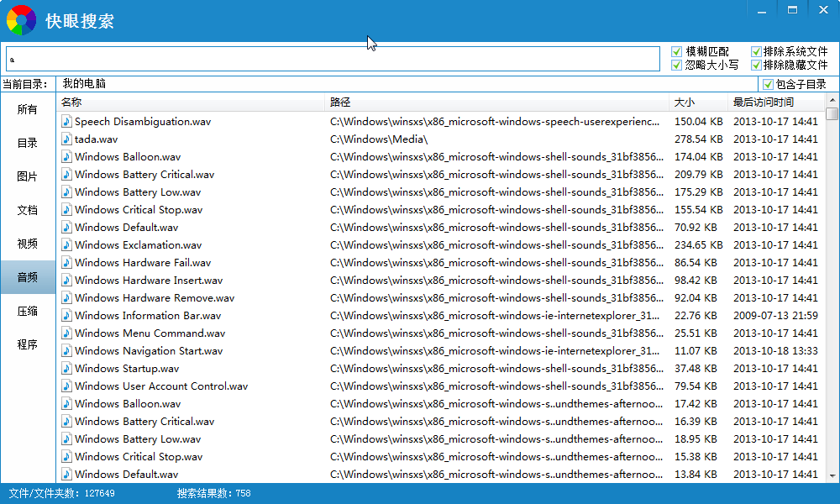
Task: Select the 视频 category tab
Action: click(28, 244)
